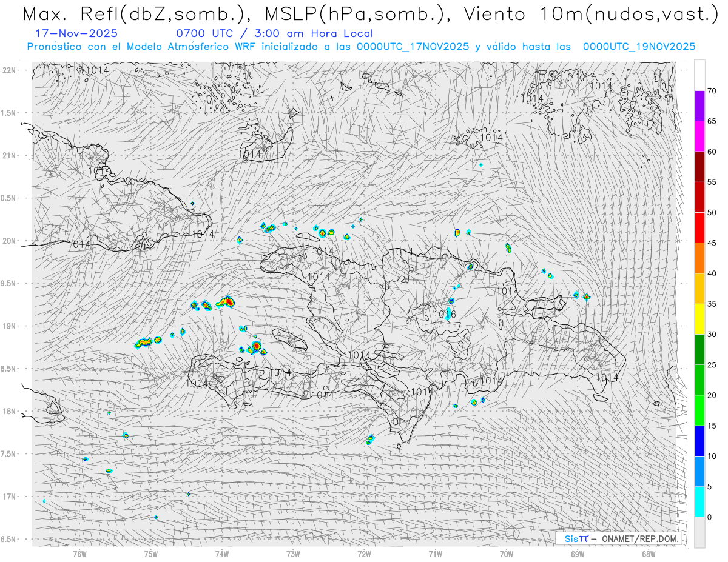This screenshot has width=728, height=562.
Task: Click the date label 17-Nov-2025
Action: click(76, 33)
